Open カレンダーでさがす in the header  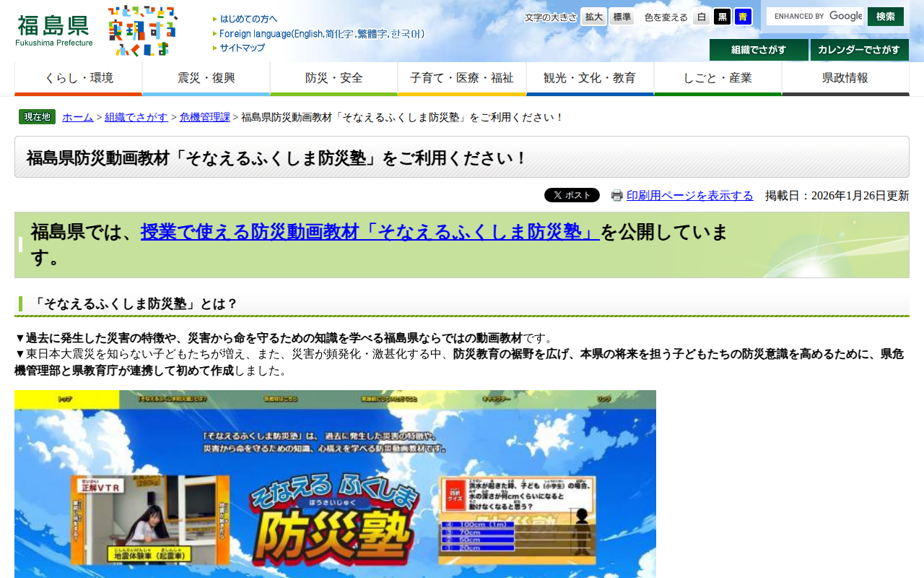coord(858,51)
